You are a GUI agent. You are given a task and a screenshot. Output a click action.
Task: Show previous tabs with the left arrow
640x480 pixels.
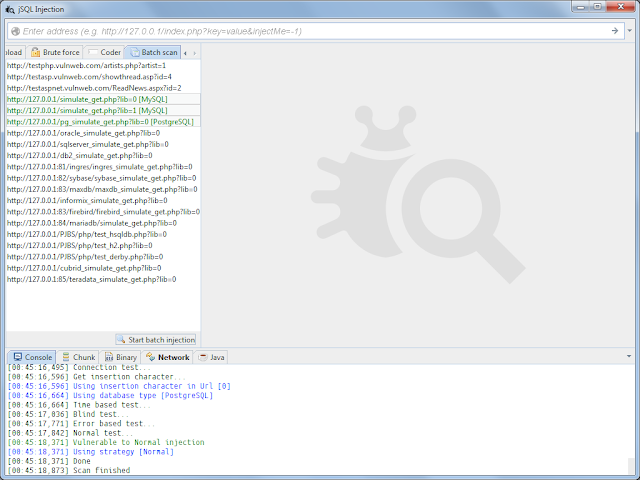click(185, 53)
